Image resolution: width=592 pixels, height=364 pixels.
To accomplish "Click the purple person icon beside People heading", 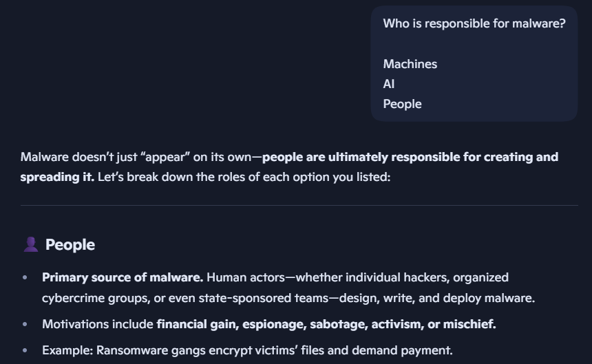I will coord(30,244).
